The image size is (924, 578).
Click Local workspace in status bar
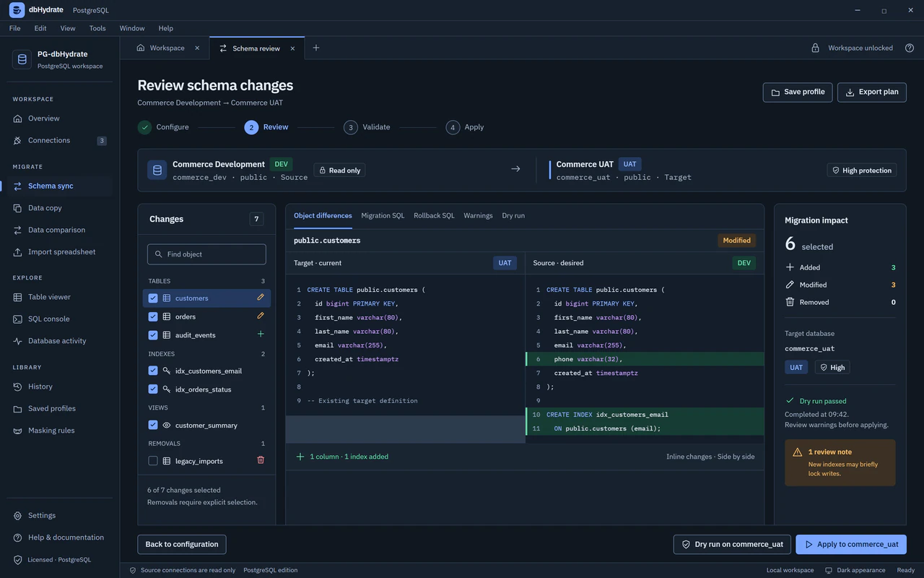coord(790,570)
